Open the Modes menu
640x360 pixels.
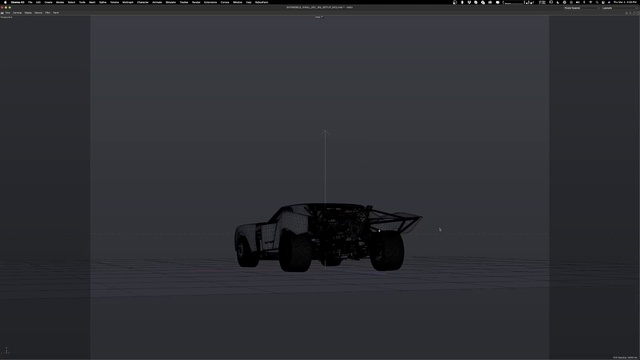(x=60, y=2)
